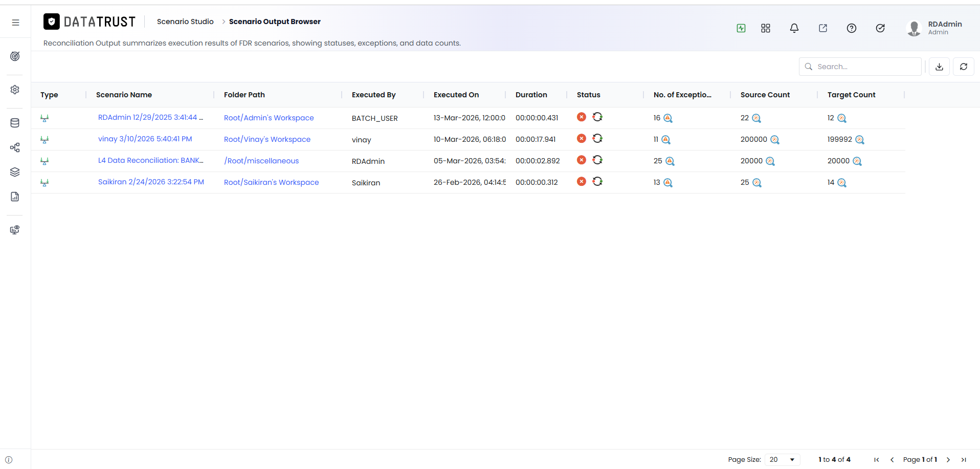Open the Page Size dropdown
This screenshot has height=469, width=980.
tap(782, 459)
